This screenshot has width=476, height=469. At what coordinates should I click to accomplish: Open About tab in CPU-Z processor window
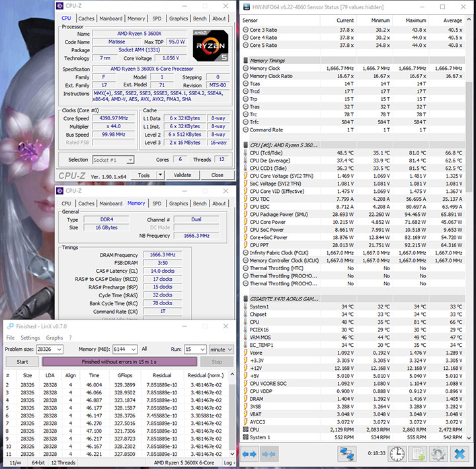pyautogui.click(x=219, y=18)
